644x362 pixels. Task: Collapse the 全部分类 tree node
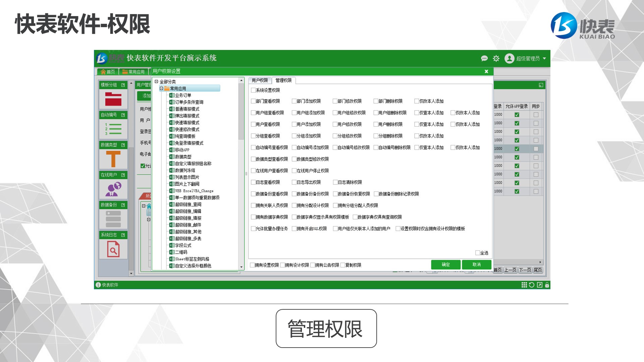click(156, 81)
